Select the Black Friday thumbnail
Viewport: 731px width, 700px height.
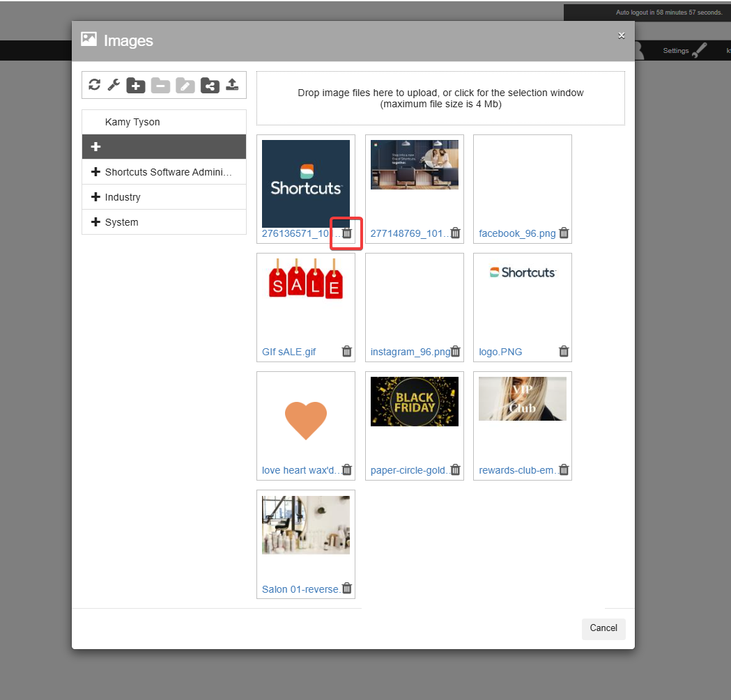coord(415,401)
